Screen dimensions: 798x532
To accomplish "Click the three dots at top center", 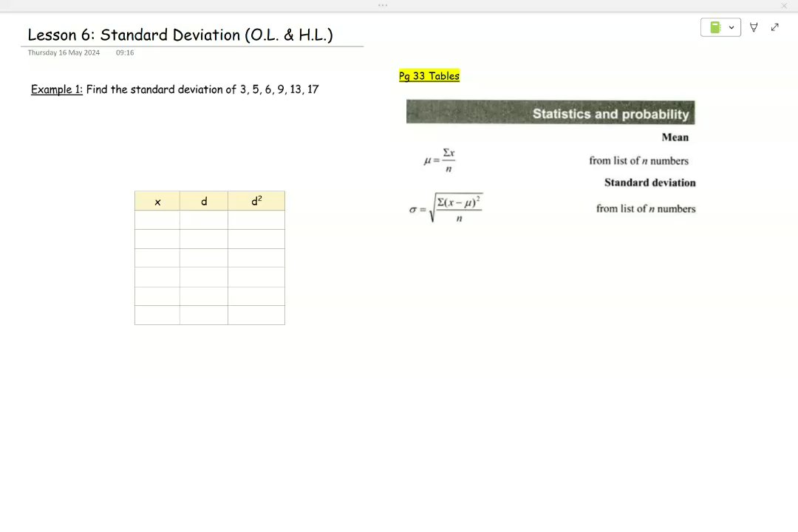I will coord(383,5).
